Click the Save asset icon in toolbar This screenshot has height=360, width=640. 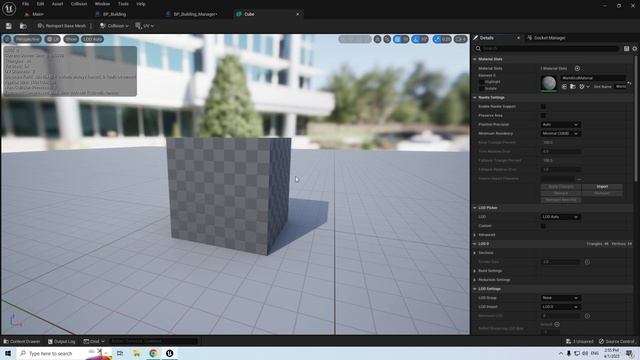(9, 26)
